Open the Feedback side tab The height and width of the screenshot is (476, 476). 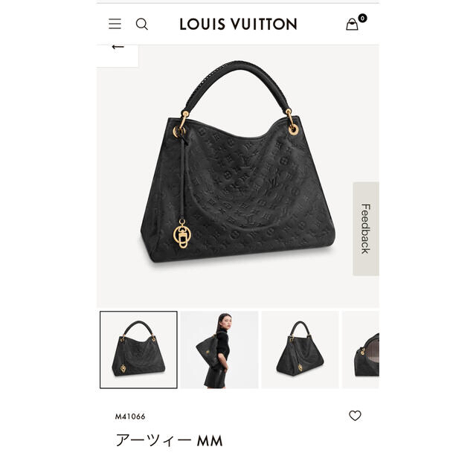[x=366, y=228]
